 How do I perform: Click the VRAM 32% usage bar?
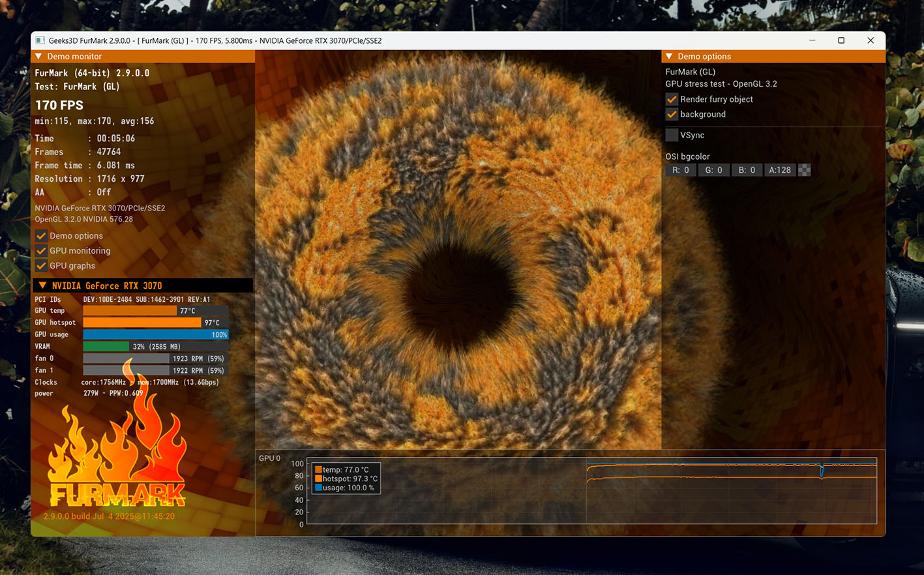(x=156, y=347)
